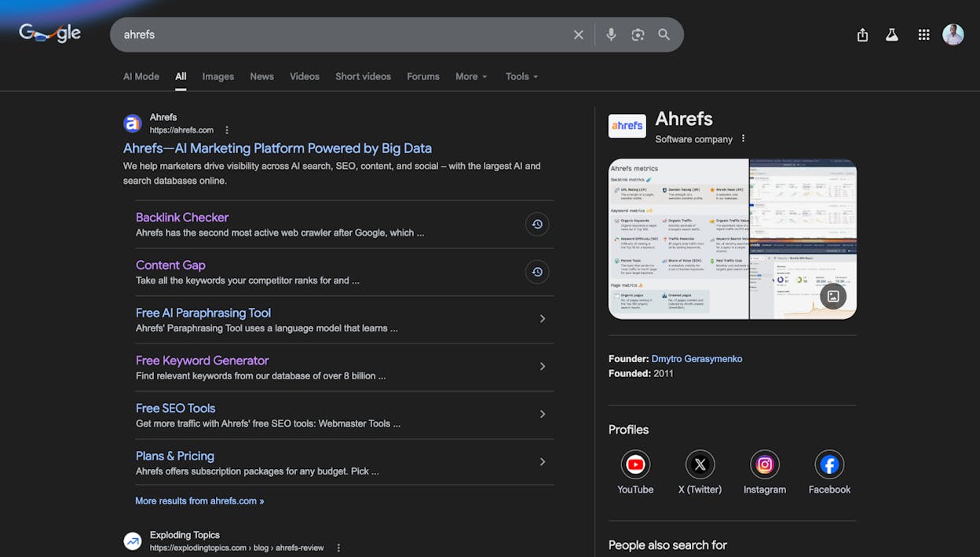The width and height of the screenshot is (980, 557).
Task: Expand the More search filters dropdown
Action: coord(471,76)
